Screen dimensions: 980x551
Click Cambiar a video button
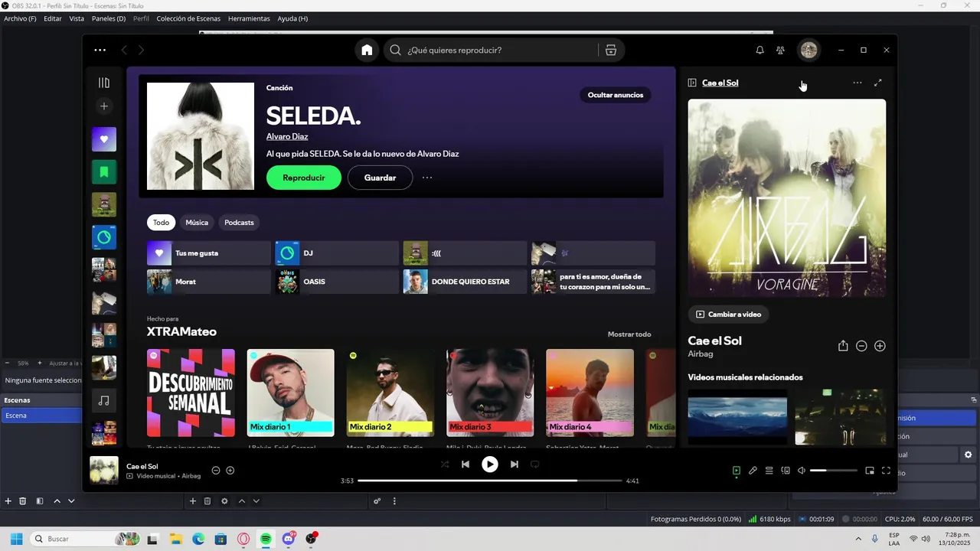728,315
